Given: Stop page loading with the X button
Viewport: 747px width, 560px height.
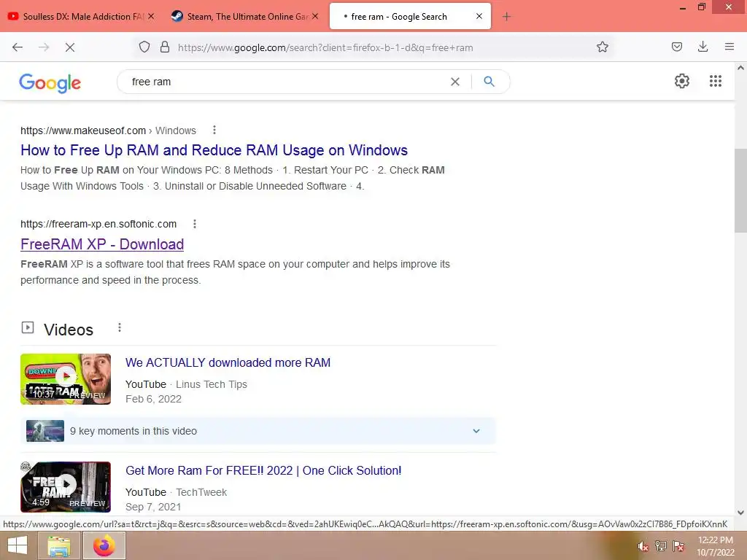Looking at the screenshot, I should click(x=69, y=47).
